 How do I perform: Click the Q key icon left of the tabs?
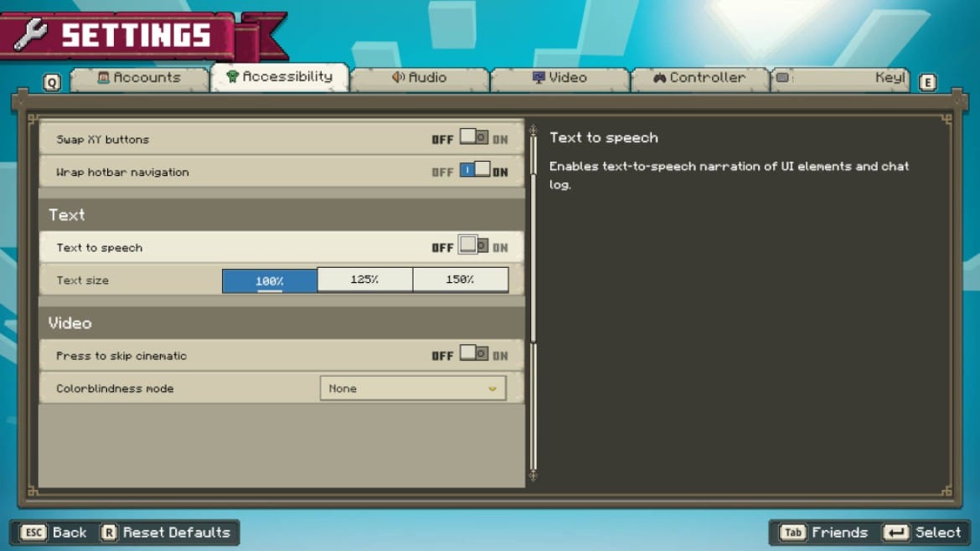(x=52, y=82)
